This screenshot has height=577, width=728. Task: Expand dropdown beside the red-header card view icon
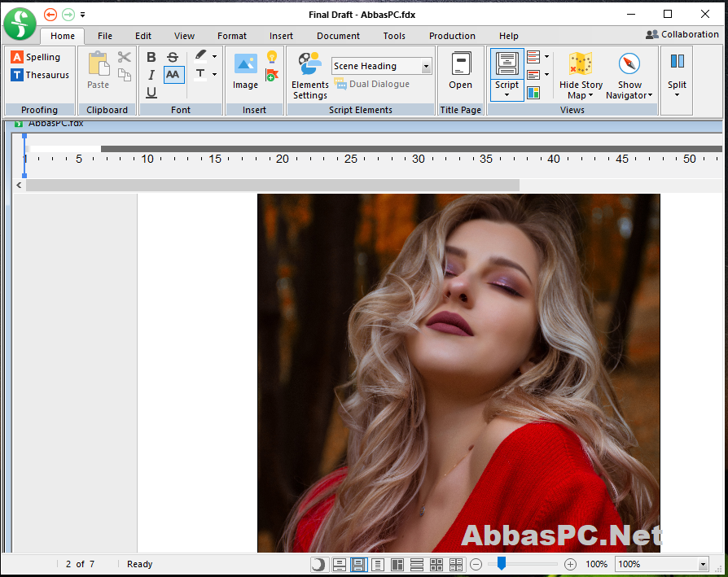pos(547,74)
